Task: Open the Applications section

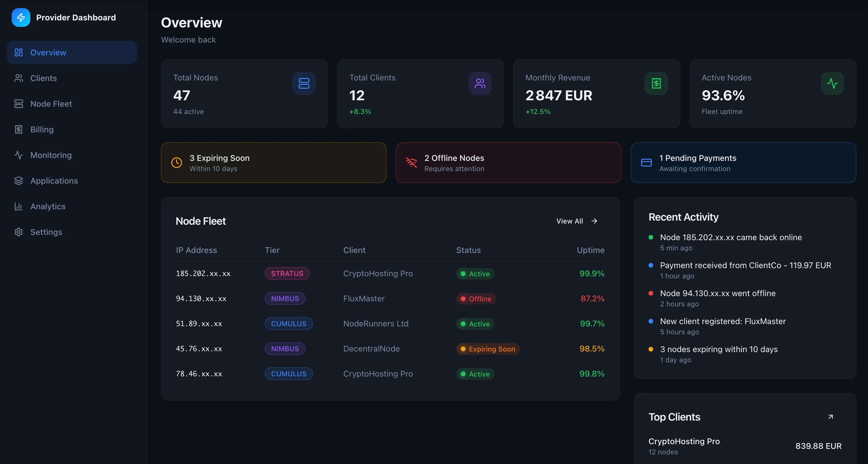Action: pyautogui.click(x=54, y=181)
